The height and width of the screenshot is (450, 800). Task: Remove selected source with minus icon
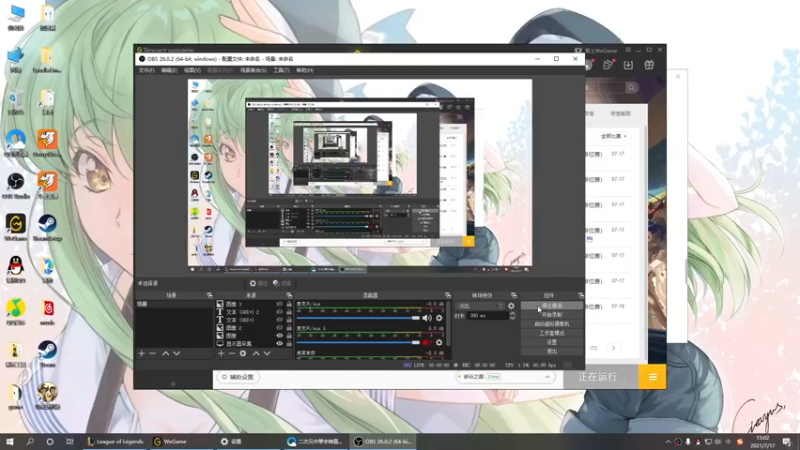pos(232,353)
